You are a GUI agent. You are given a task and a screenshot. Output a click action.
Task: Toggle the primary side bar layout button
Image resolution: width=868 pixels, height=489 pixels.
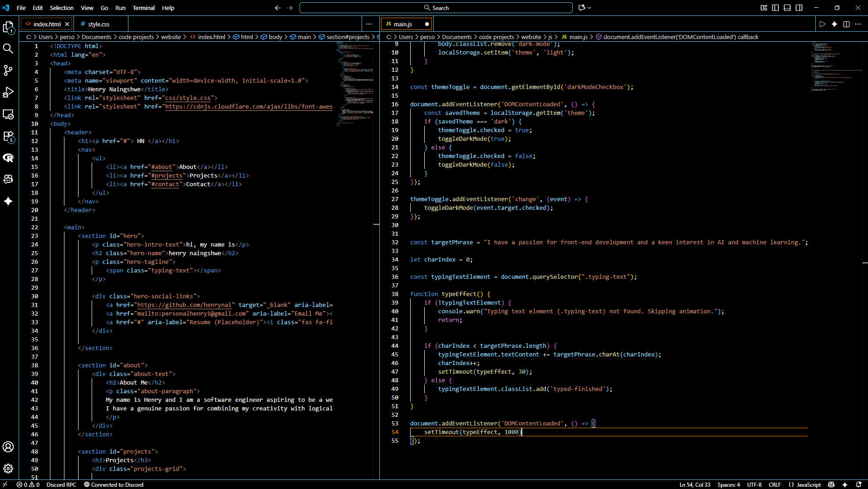[x=775, y=8]
